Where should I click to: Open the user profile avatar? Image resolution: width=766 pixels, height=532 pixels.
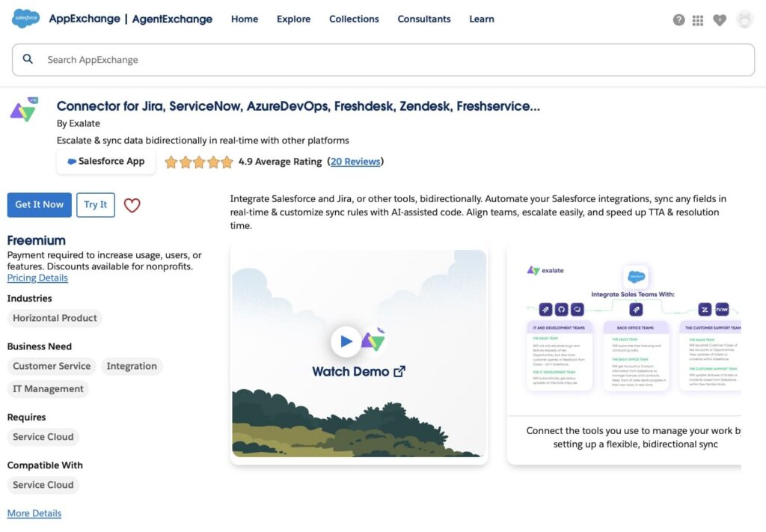click(x=744, y=20)
